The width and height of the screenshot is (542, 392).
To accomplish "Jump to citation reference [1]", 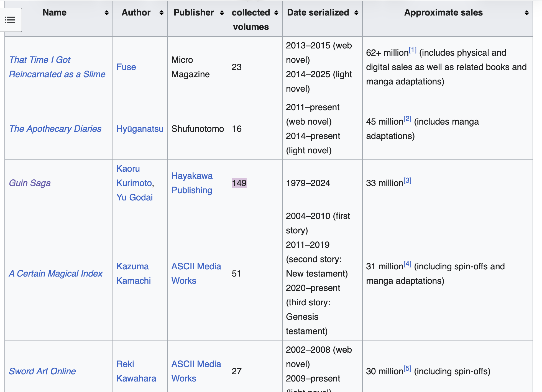I will click(413, 50).
